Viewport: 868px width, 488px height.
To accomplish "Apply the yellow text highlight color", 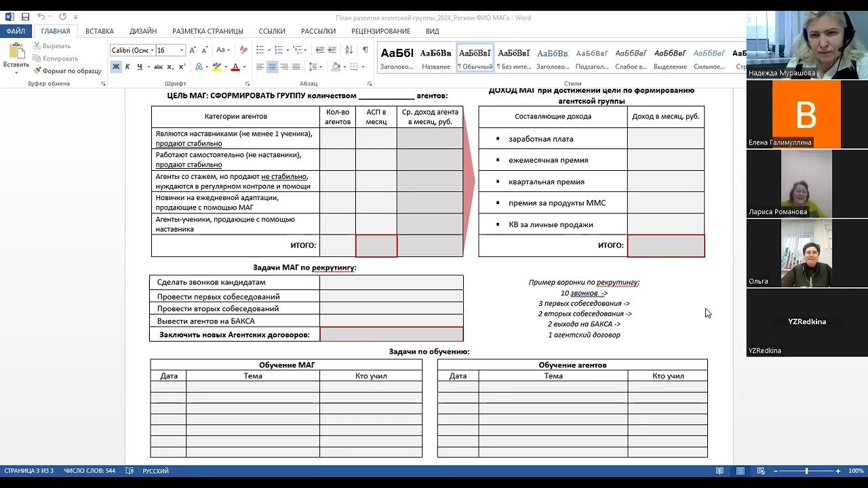I will 216,66.
